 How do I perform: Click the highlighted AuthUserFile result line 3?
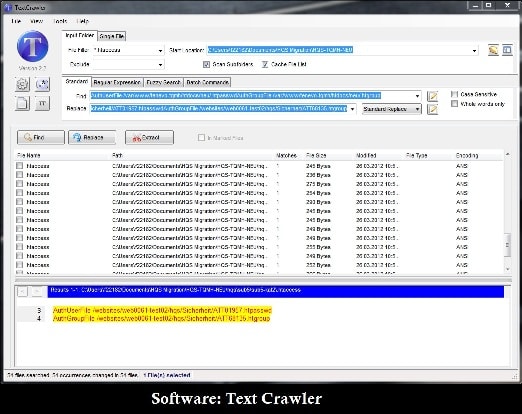click(x=162, y=310)
